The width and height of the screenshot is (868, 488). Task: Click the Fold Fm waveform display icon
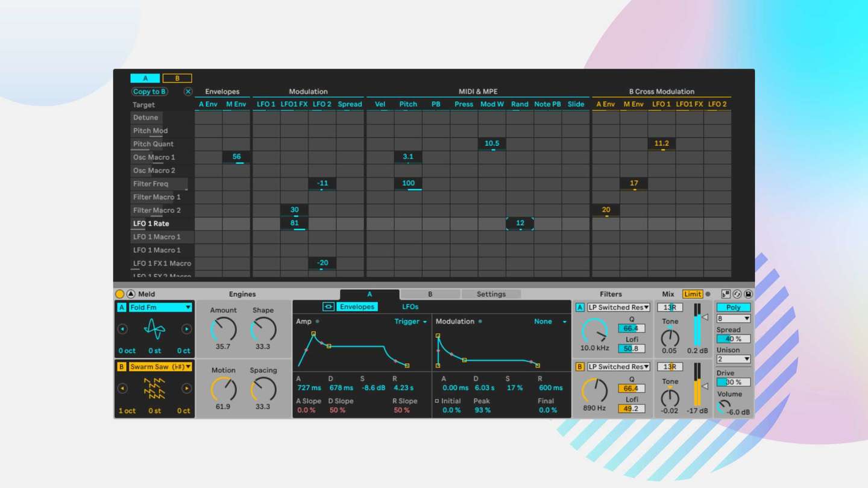click(154, 329)
